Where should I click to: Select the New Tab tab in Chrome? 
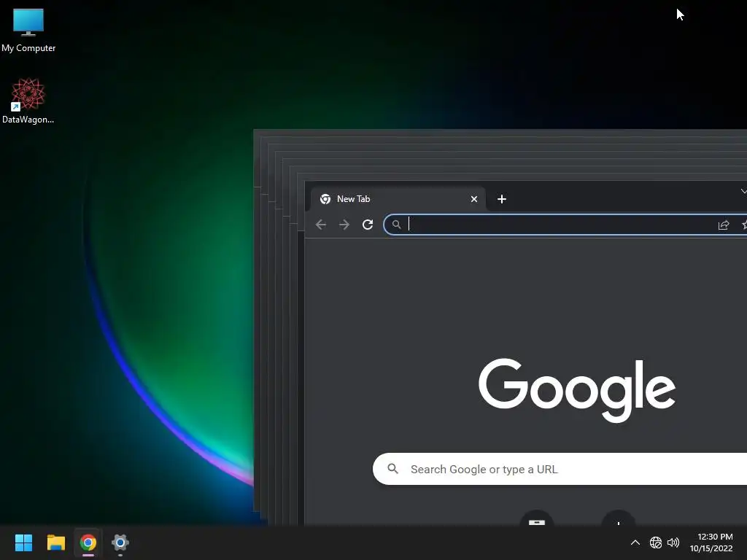point(398,199)
